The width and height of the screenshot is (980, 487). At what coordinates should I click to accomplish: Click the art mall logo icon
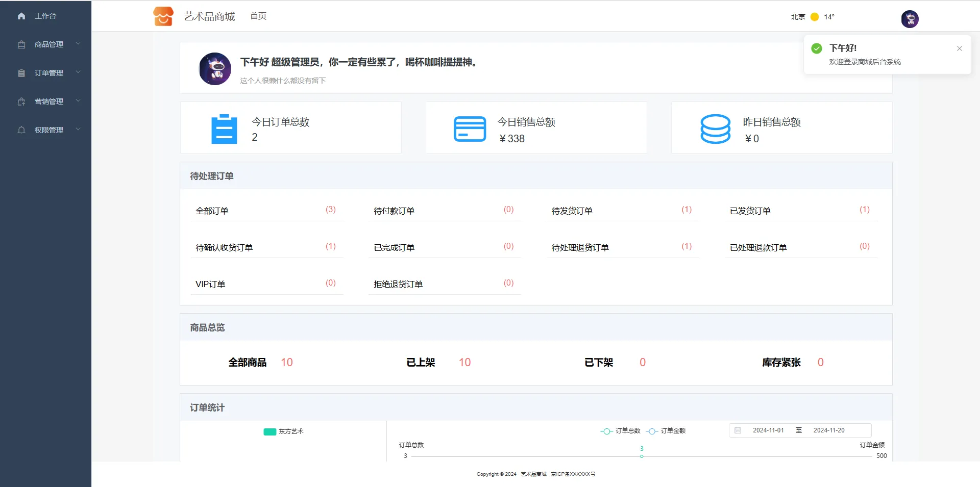pyautogui.click(x=163, y=16)
